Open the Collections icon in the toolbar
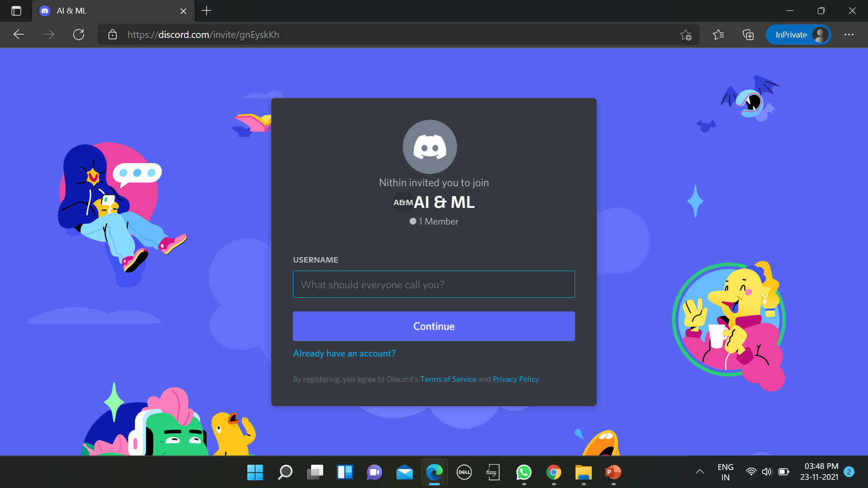 point(748,35)
